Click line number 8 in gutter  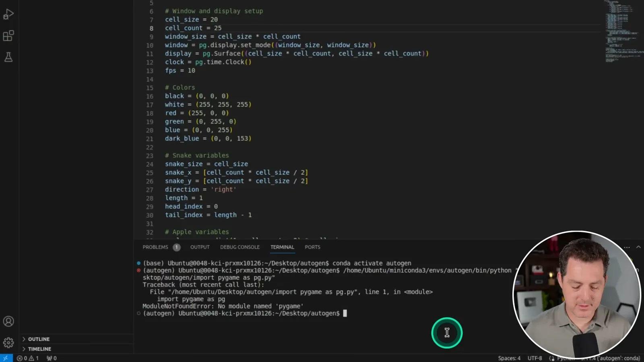[151, 28]
